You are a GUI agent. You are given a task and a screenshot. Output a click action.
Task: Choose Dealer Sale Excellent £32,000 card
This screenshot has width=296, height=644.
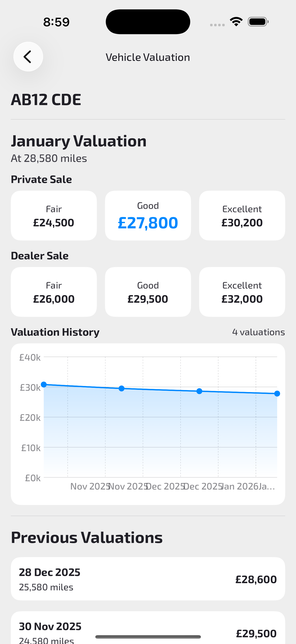pyautogui.click(x=242, y=292)
